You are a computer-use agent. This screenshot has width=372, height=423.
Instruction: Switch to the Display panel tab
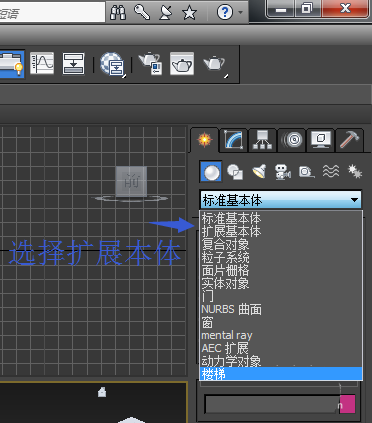(320, 140)
